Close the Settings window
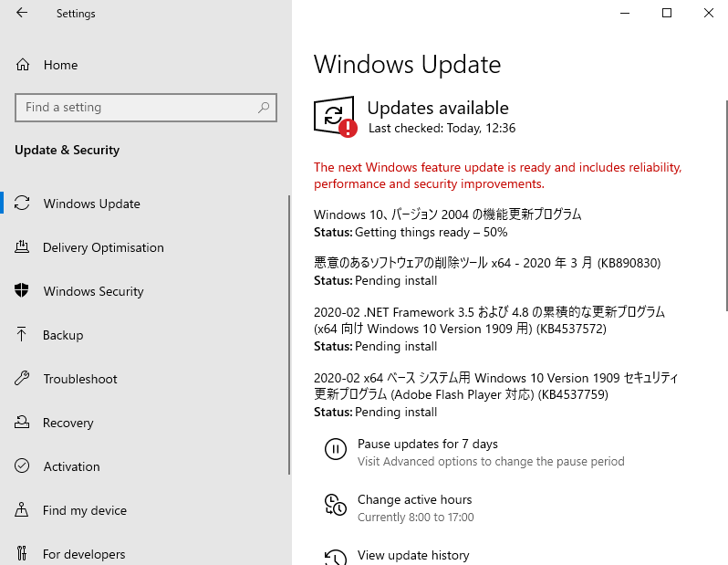This screenshot has height=565, width=728. point(709,13)
